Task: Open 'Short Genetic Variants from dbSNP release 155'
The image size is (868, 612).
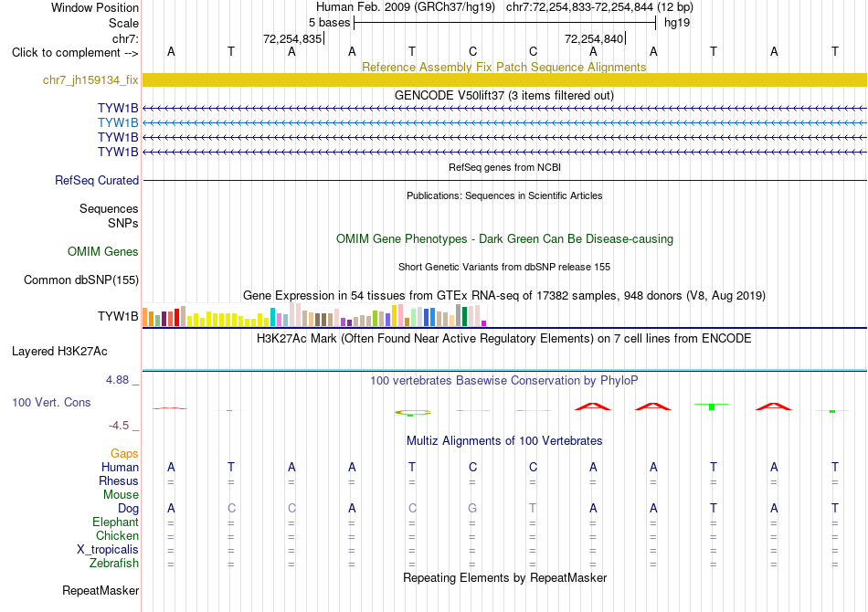Action: pos(504,267)
